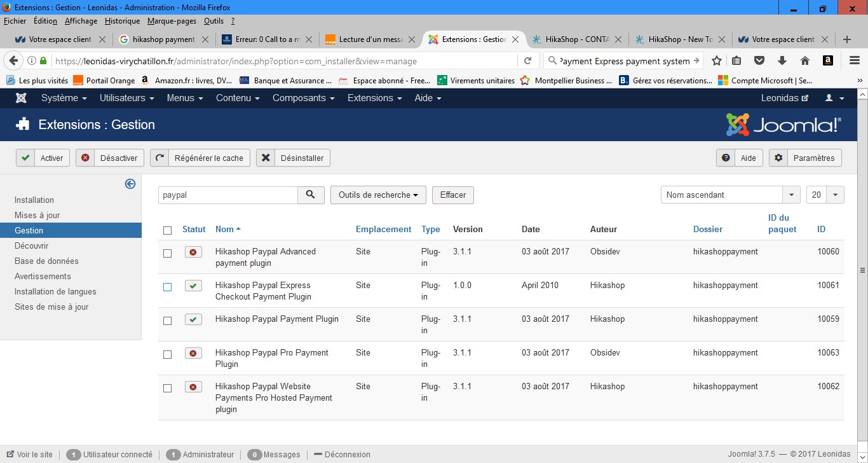Open the Paramètres button
The height and width of the screenshot is (463, 868).
click(x=805, y=158)
